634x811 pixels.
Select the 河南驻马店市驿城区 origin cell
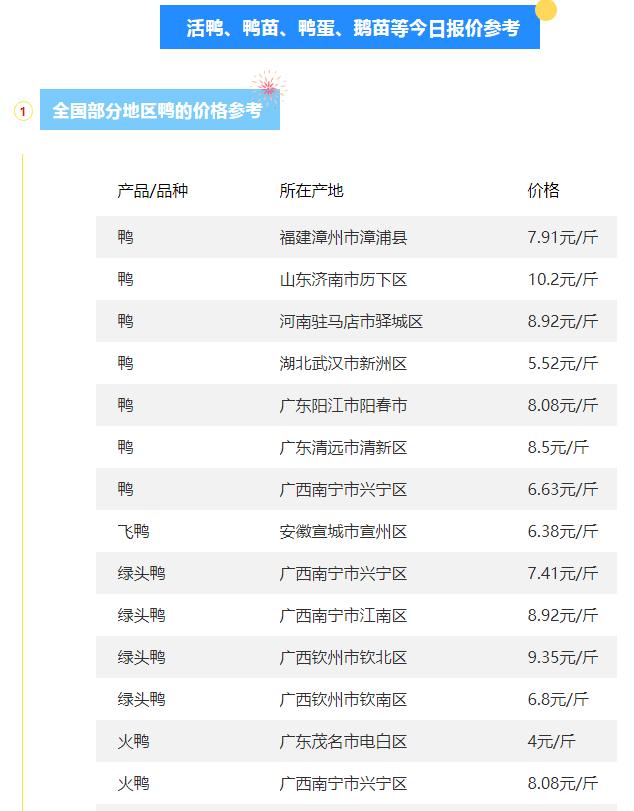point(351,322)
